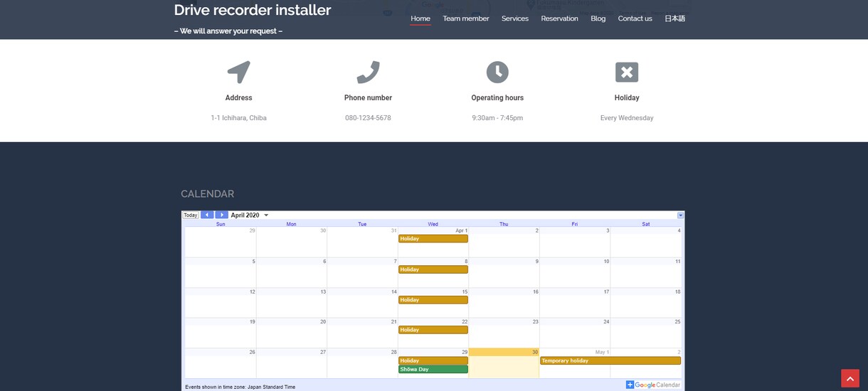
Task: Open the Reservation page
Action: (x=559, y=18)
